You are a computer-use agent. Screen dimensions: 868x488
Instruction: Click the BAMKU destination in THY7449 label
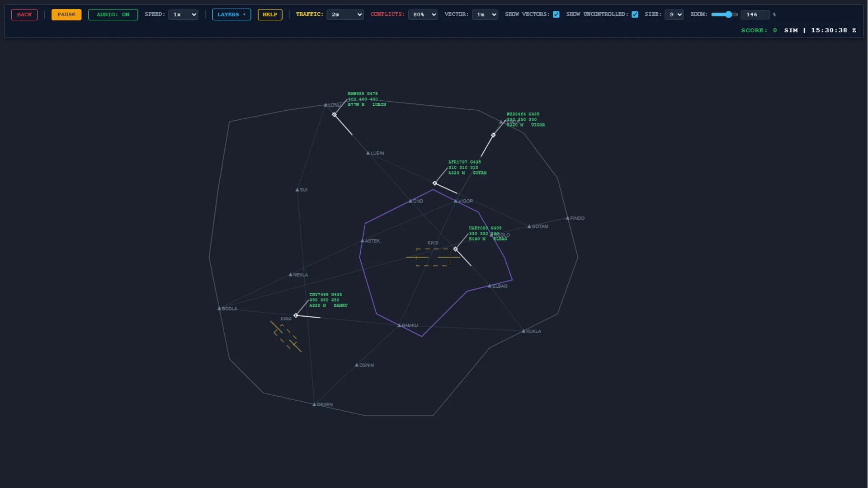click(x=341, y=305)
